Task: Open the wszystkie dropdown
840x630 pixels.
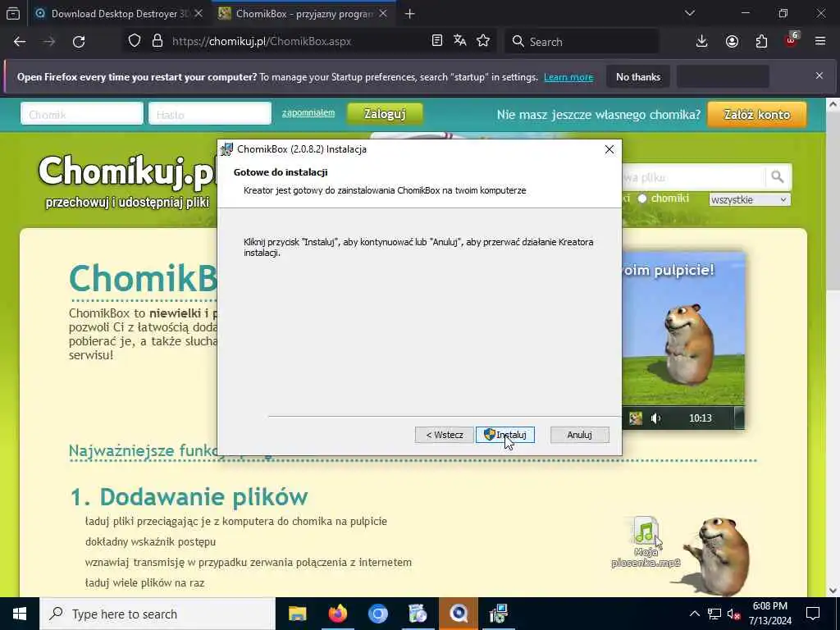Action: point(750,200)
